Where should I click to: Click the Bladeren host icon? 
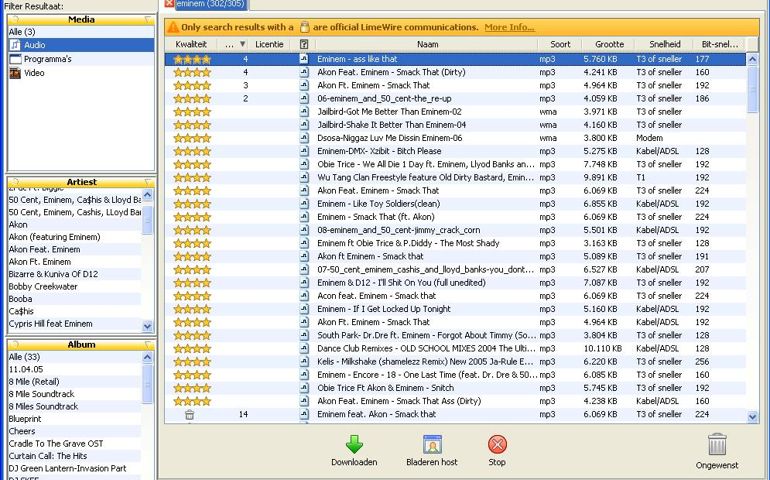click(x=432, y=444)
